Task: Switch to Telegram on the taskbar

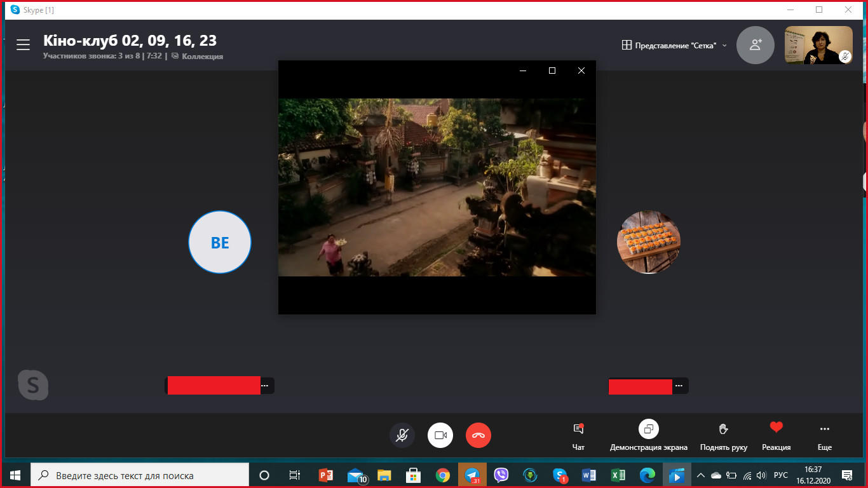Action: pos(472,475)
